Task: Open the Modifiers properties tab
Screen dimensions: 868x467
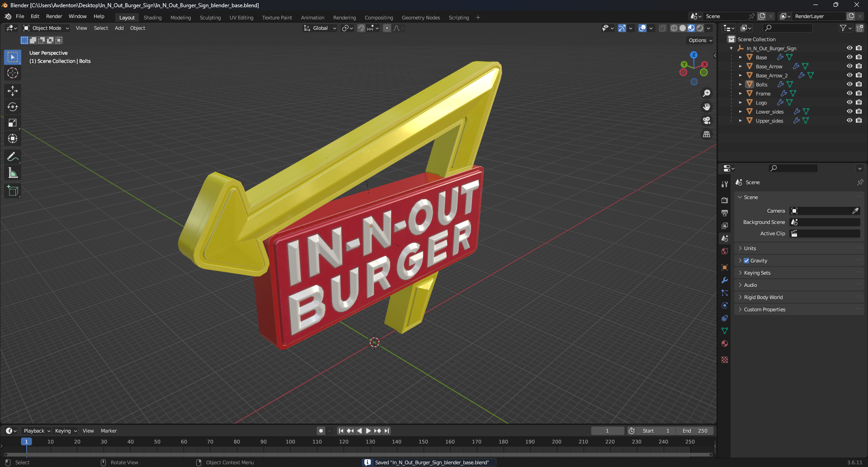Action: (x=725, y=280)
